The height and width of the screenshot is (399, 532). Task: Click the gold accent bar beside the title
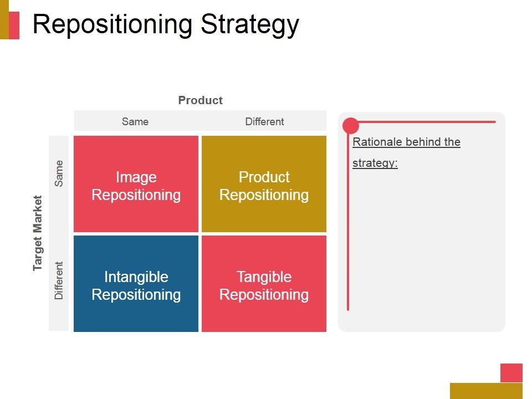[x=4, y=20]
